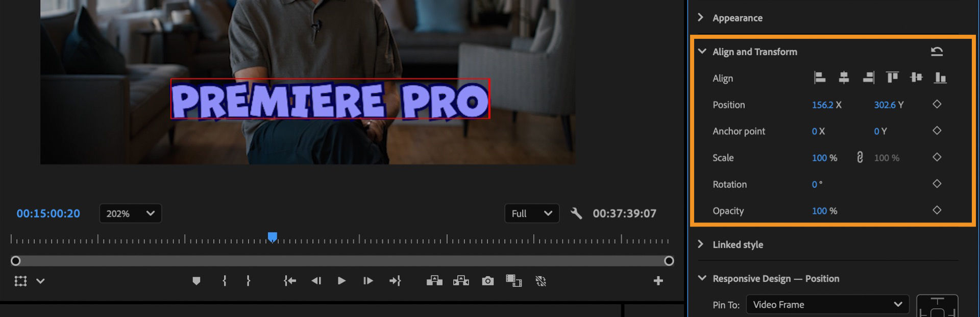980x317 pixels.
Task: Align bottom edge icon
Action: (x=940, y=78)
